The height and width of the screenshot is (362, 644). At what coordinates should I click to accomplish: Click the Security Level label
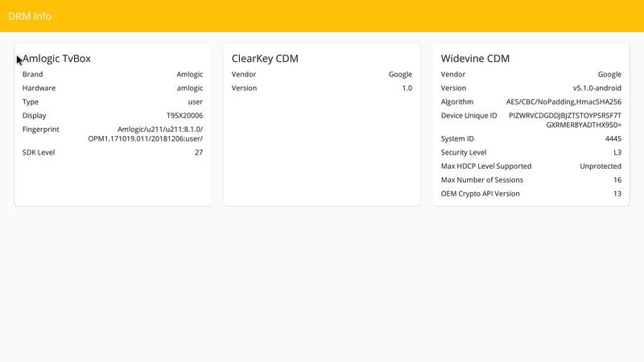click(x=464, y=152)
